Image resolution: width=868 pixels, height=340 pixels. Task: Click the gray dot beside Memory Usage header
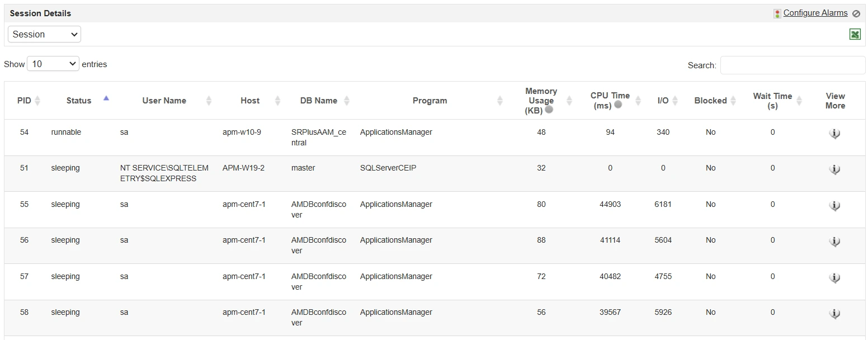click(x=549, y=110)
